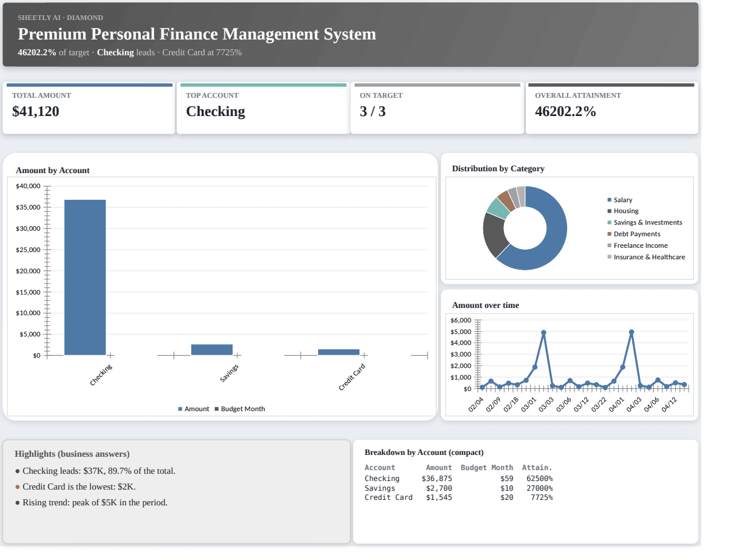Screen dimensions: 745x560
Task: Click the Salary legend color swatch
Action: click(x=609, y=200)
